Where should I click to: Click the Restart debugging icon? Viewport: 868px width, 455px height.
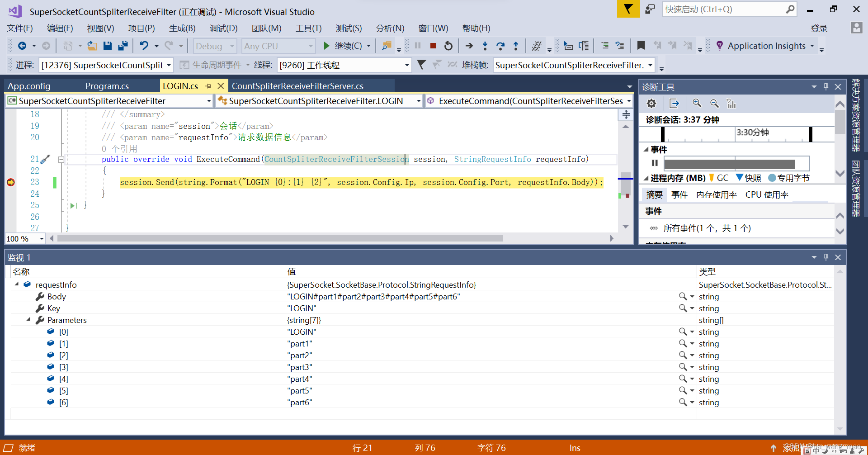tap(448, 46)
